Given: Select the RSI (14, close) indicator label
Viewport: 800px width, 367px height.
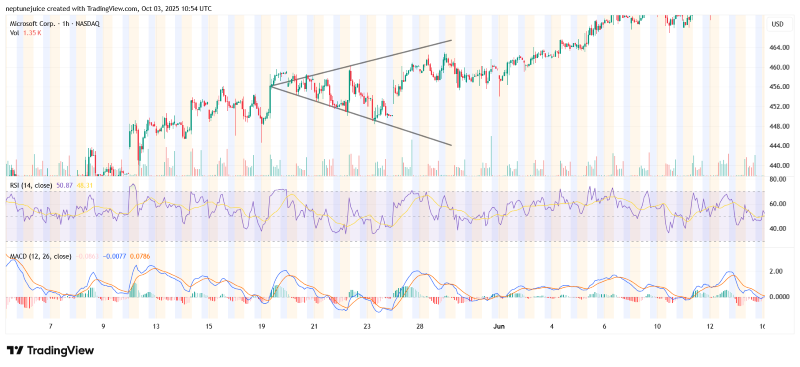Looking at the screenshot, I should (31, 185).
